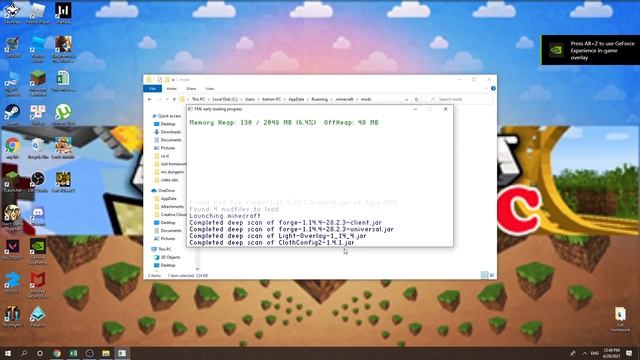Open the File tab in Explorer
640x360 pixels.
coord(153,89)
